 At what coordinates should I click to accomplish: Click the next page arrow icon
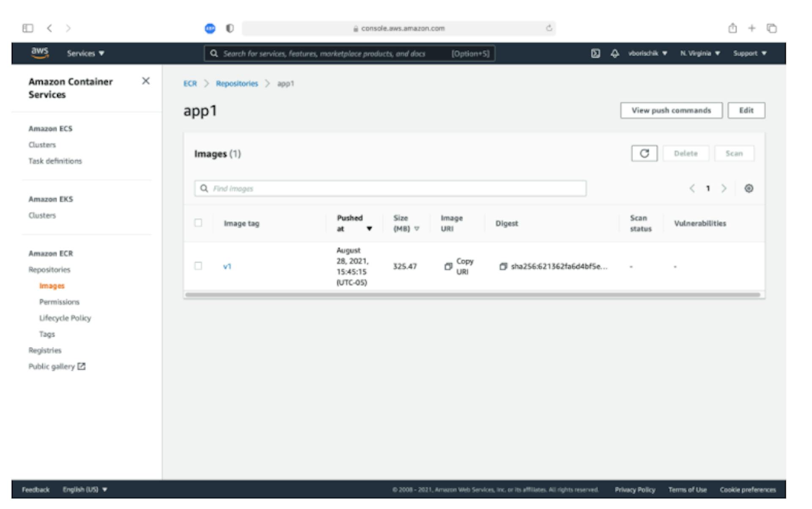(x=724, y=188)
